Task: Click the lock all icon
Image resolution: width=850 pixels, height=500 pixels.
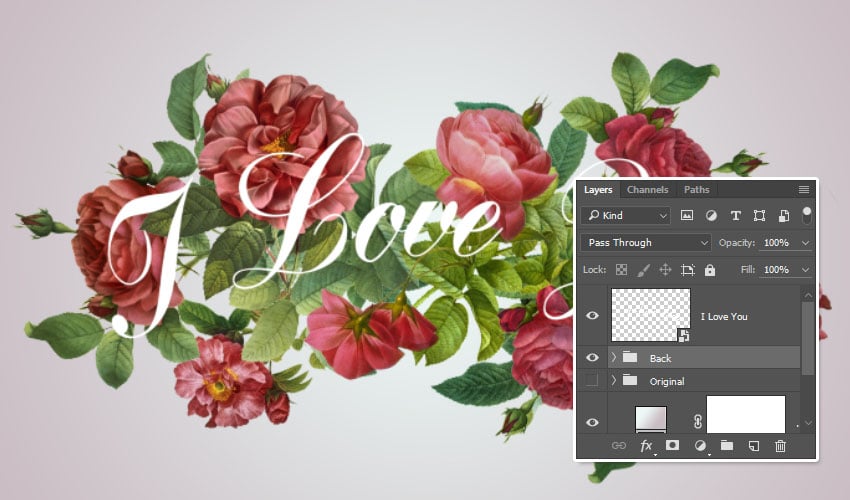Action: 710,270
